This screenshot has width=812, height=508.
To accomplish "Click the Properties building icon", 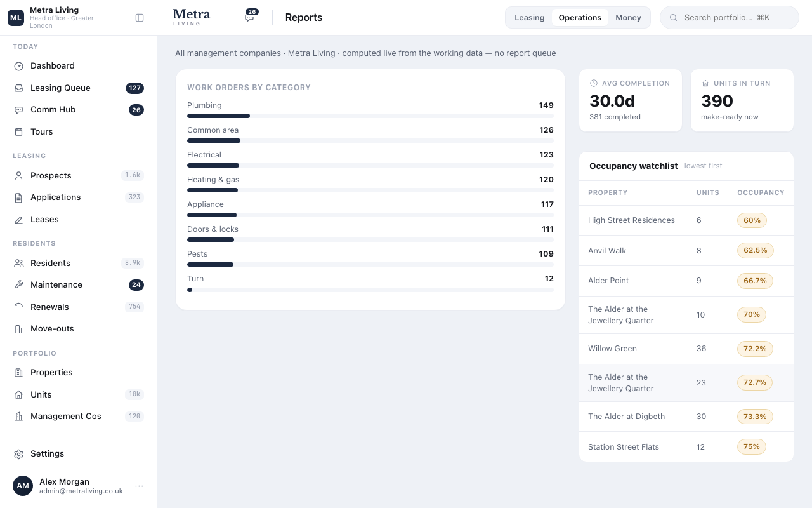I will pyautogui.click(x=18, y=373).
